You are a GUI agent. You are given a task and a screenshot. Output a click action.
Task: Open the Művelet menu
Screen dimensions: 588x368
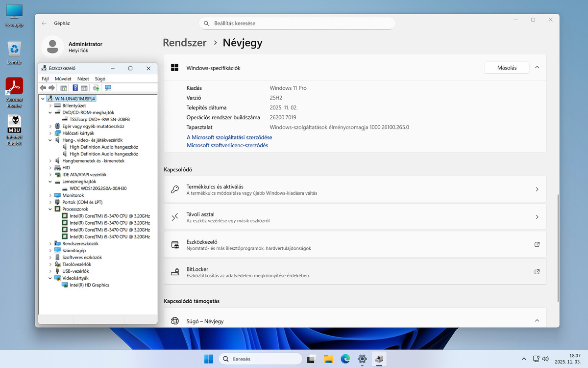click(x=63, y=79)
